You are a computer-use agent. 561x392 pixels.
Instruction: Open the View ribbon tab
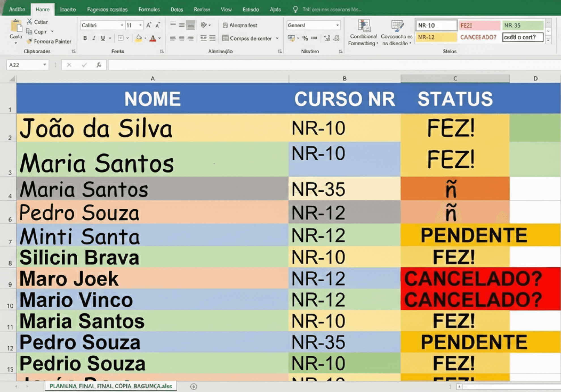pyautogui.click(x=226, y=9)
